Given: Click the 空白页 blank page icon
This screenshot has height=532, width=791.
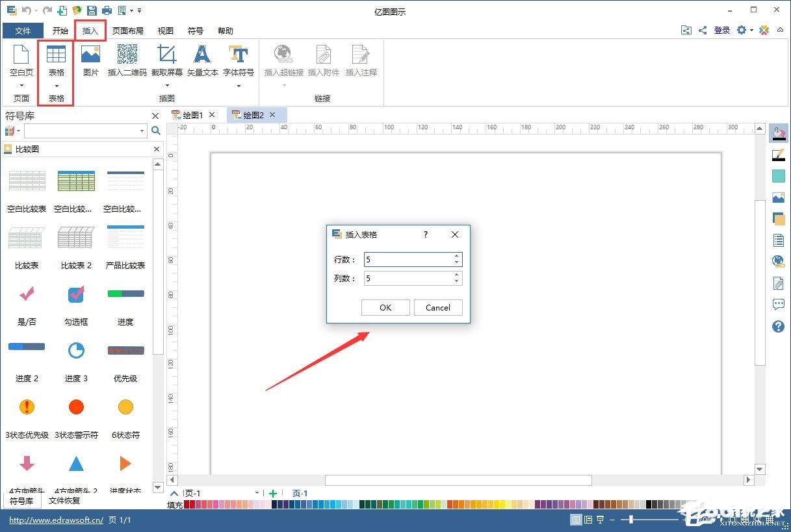Looking at the screenshot, I should [21, 55].
